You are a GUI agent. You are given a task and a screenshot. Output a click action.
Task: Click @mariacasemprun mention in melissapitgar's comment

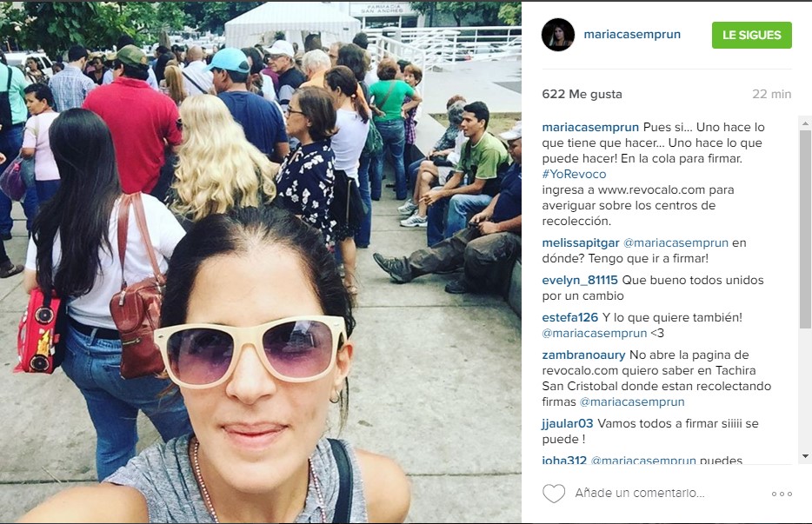coord(676,242)
